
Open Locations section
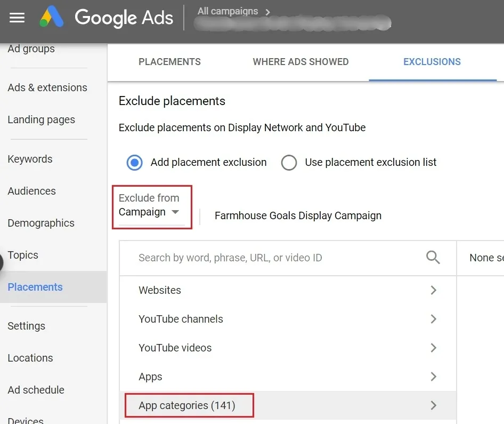[30, 358]
